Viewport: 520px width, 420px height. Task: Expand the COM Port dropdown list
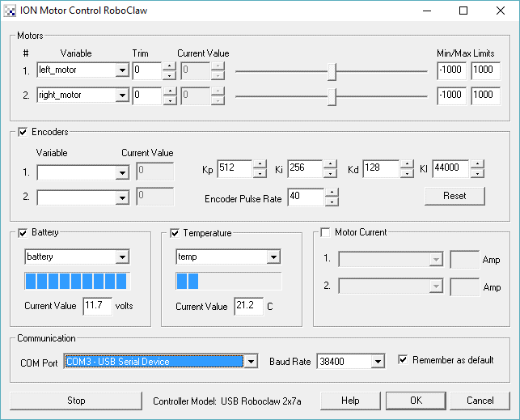click(251, 362)
